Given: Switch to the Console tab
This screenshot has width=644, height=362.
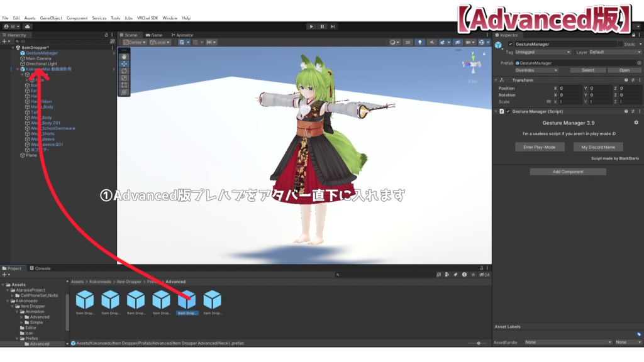Looking at the screenshot, I should (40, 268).
